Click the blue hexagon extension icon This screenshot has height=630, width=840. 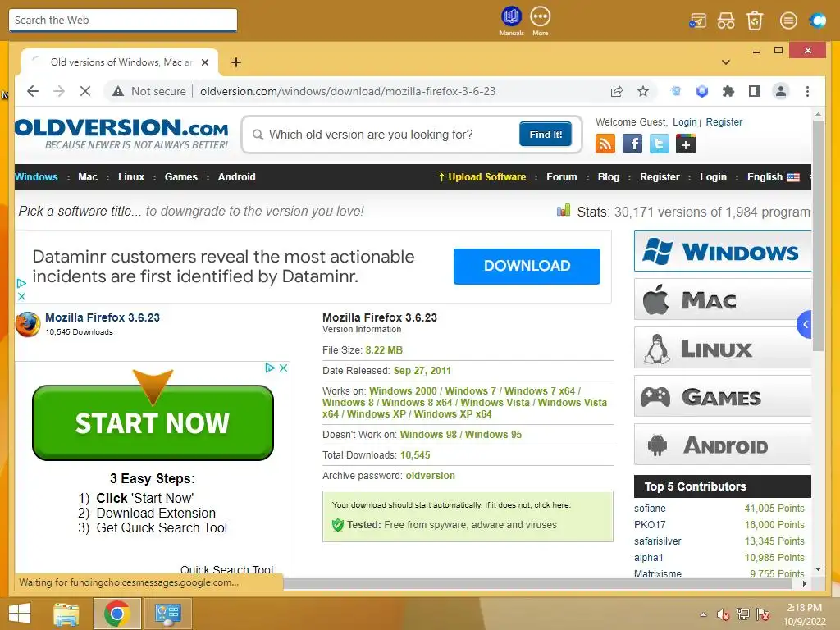[702, 91]
